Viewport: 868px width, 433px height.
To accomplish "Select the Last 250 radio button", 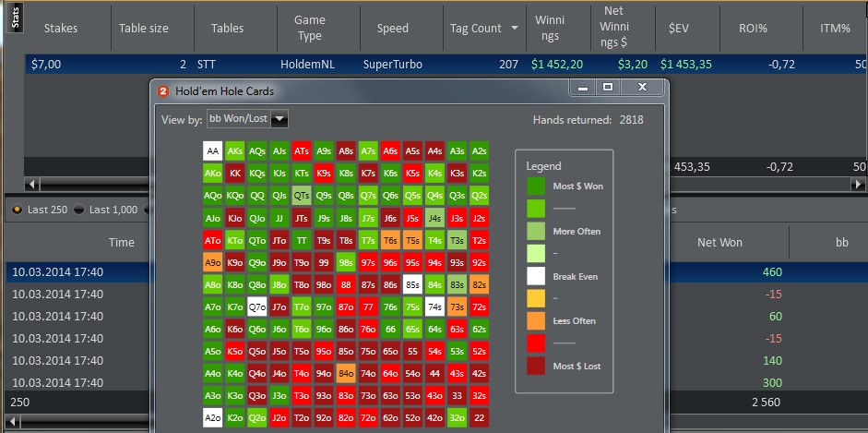I will point(18,210).
